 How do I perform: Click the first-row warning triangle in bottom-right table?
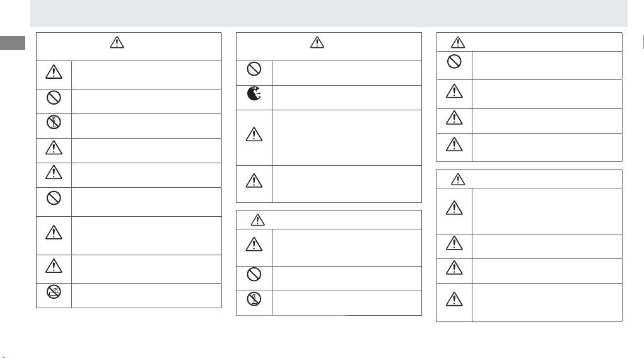pyautogui.click(x=454, y=207)
